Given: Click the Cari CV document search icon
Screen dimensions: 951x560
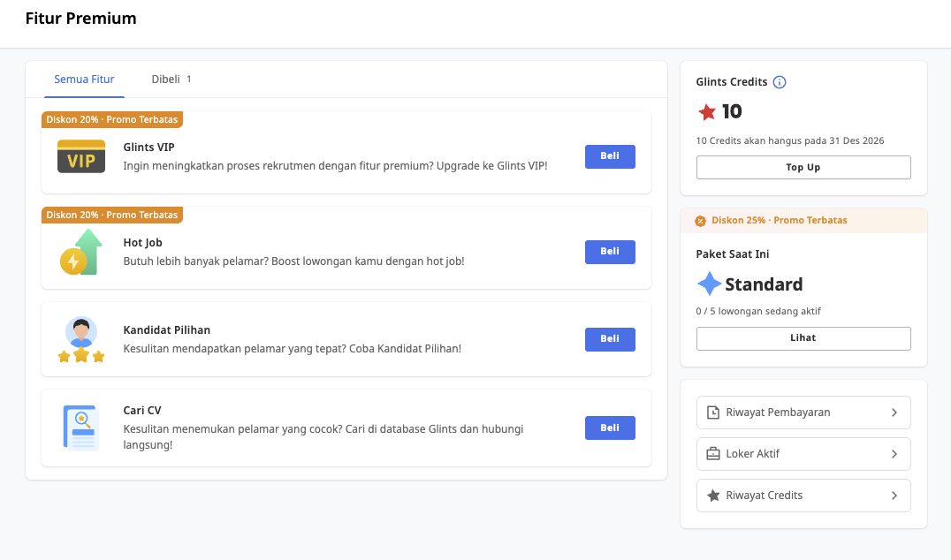Looking at the screenshot, I should [x=81, y=428].
